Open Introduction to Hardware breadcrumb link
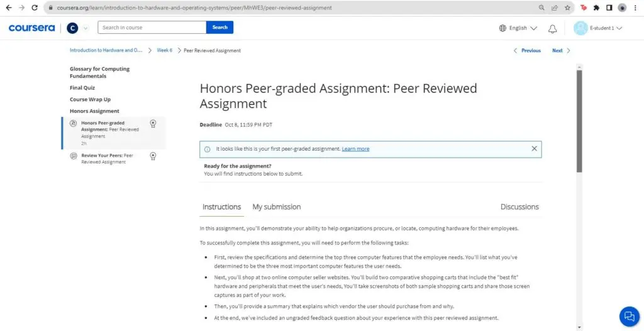This screenshot has width=644, height=331. [106, 50]
